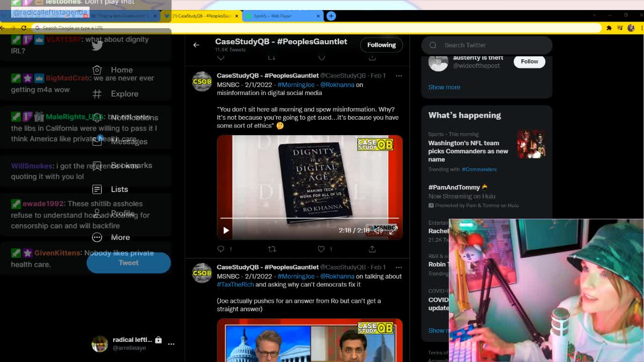Open the browser extensions puzzle icon
This screenshot has height=362, width=644.
tap(609, 28)
